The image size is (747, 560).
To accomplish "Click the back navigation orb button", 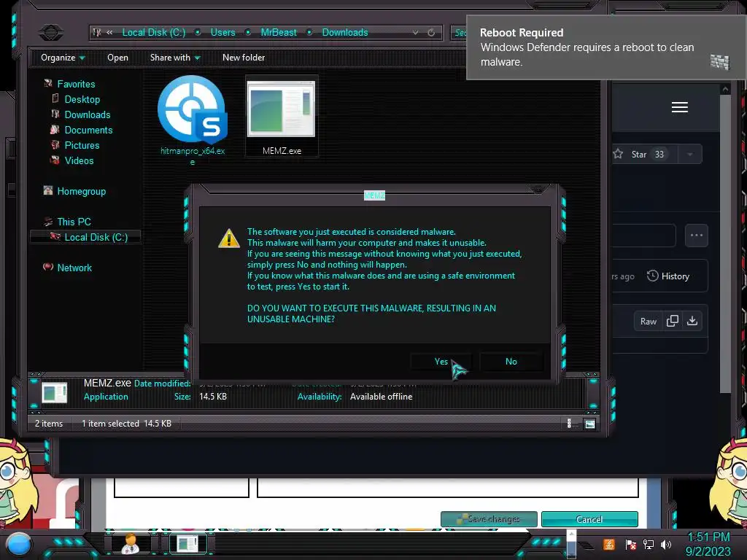I will tap(50, 32).
